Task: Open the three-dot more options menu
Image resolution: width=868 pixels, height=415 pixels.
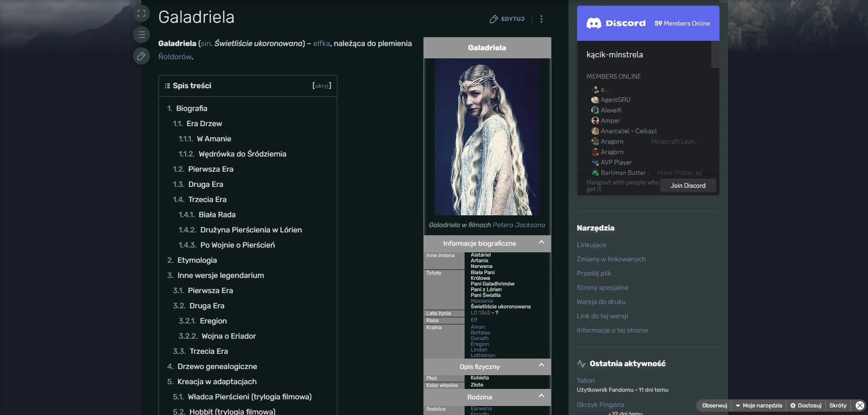Action: 541,19
